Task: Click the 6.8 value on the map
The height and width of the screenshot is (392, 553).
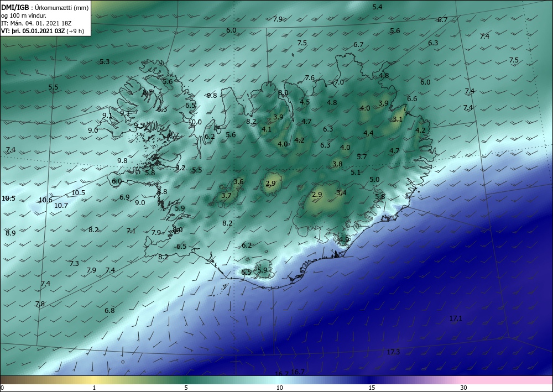Action: tap(109, 311)
